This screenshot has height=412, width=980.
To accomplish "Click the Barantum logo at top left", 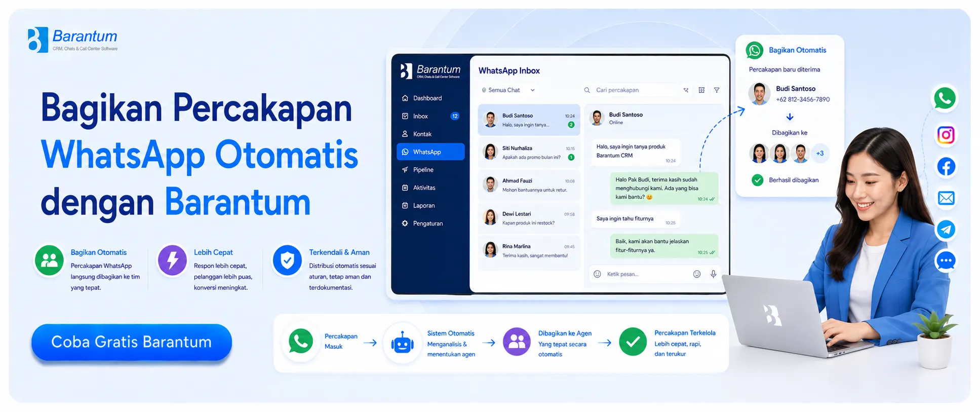I will pos(72,40).
